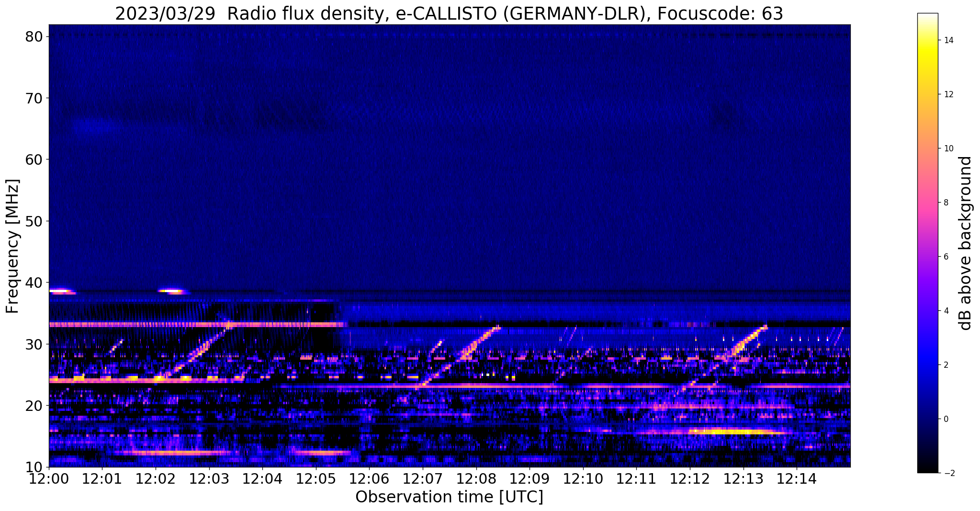The image size is (980, 511).
Task: Click the 12:00 time tick label
Action: tap(49, 479)
